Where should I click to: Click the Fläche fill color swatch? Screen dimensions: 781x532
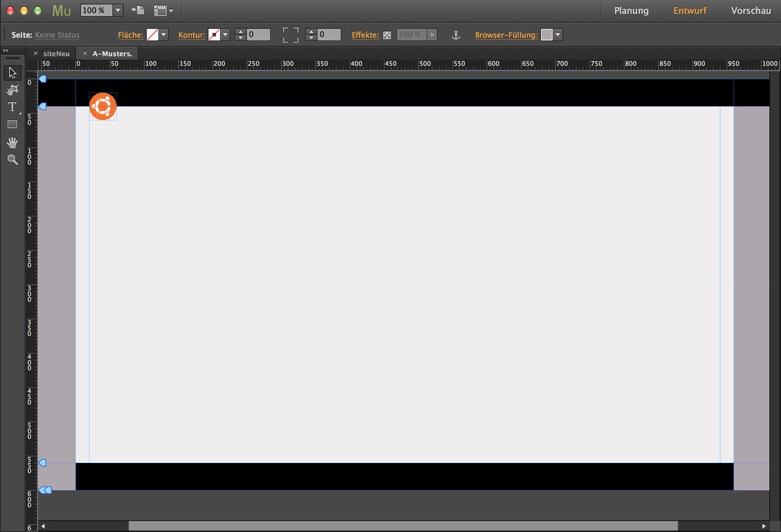pyautogui.click(x=152, y=35)
